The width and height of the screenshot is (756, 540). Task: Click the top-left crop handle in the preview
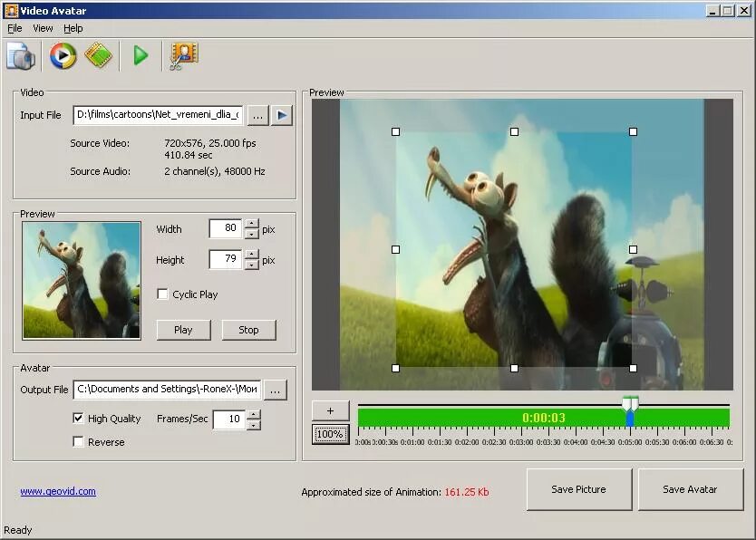click(395, 131)
